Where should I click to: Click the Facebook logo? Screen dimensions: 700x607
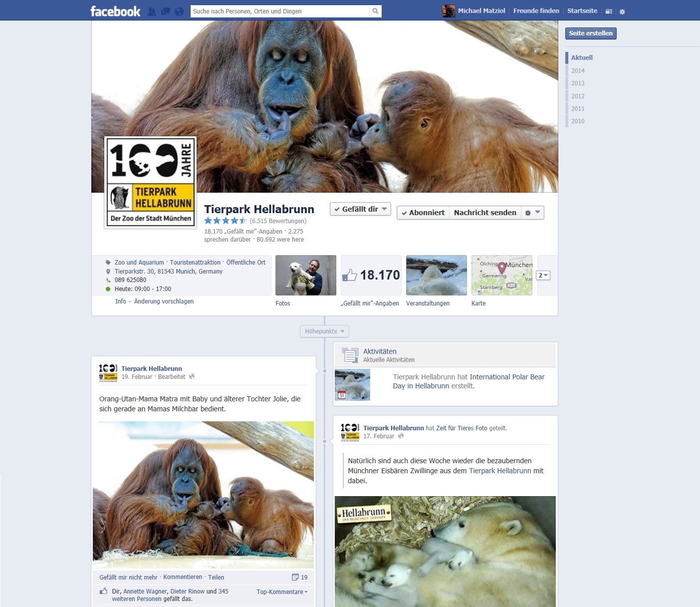click(115, 11)
